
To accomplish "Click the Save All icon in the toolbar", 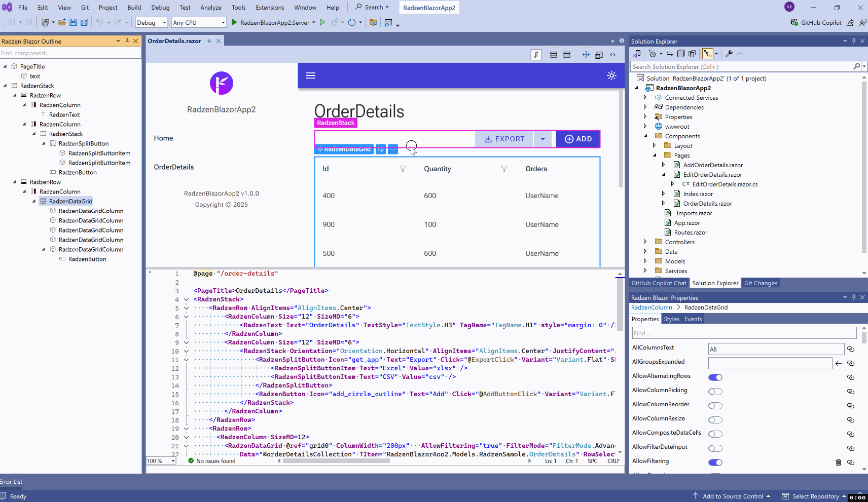I will 84,22.
